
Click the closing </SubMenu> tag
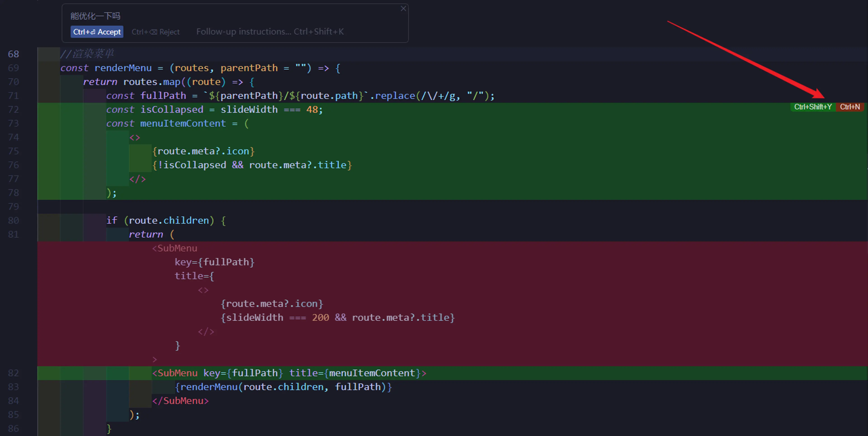pos(180,401)
